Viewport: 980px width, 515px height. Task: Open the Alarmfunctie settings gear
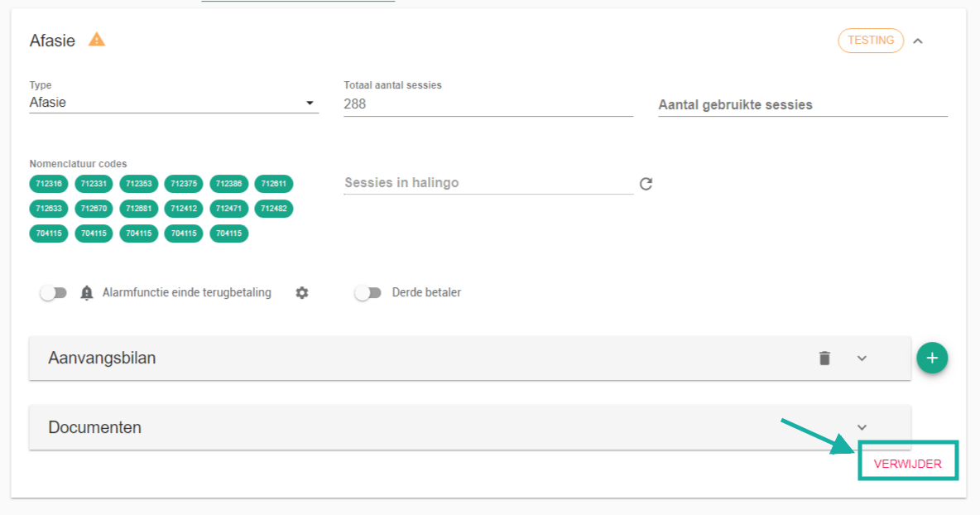click(x=302, y=293)
